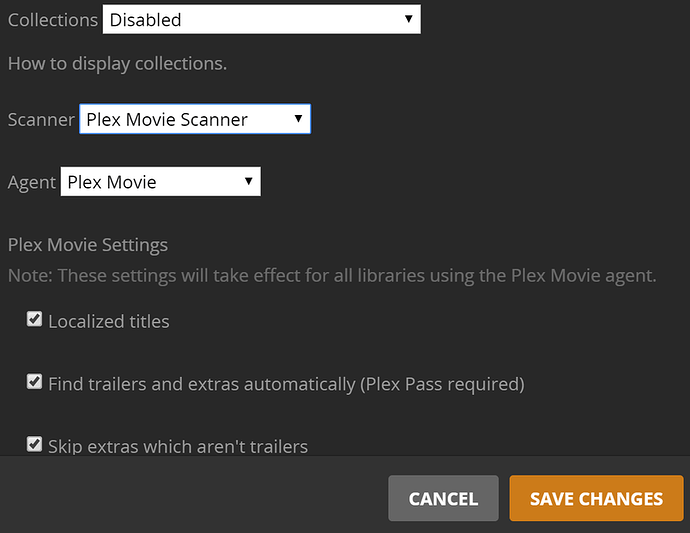Click the arrow on the Agent dropdown

click(248, 182)
